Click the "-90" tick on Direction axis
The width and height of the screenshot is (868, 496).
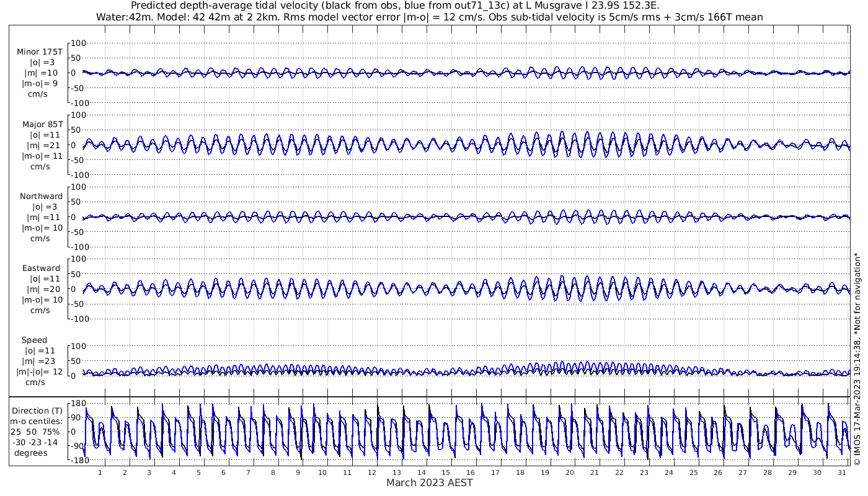pyautogui.click(x=78, y=446)
